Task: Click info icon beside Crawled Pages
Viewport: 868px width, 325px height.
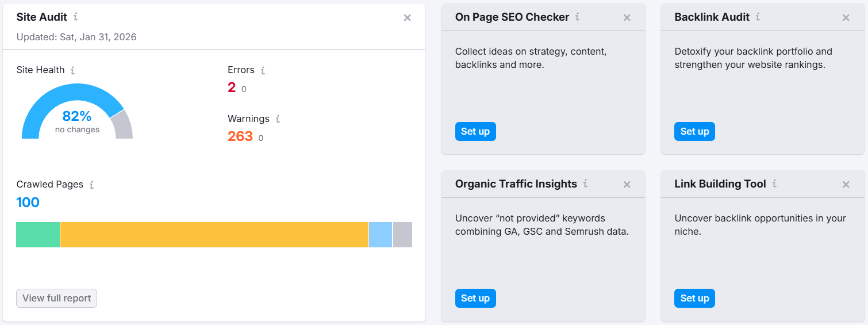Action: pyautogui.click(x=91, y=185)
